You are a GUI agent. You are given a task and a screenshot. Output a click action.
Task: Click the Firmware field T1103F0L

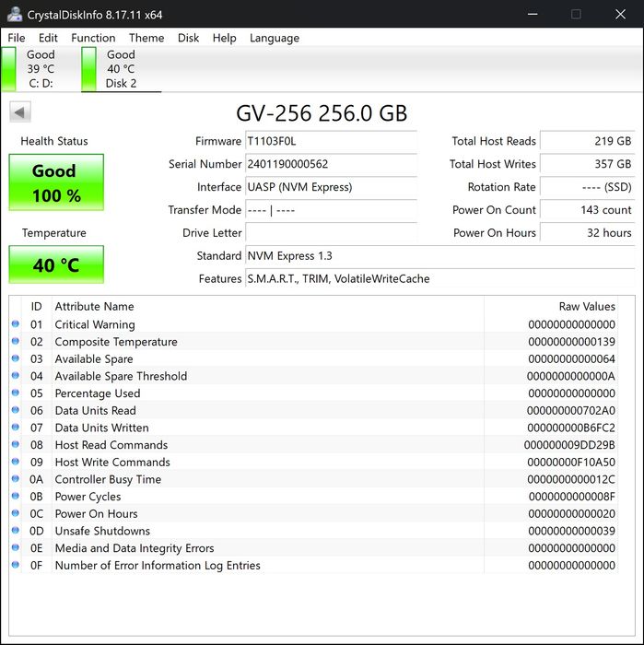coord(331,141)
